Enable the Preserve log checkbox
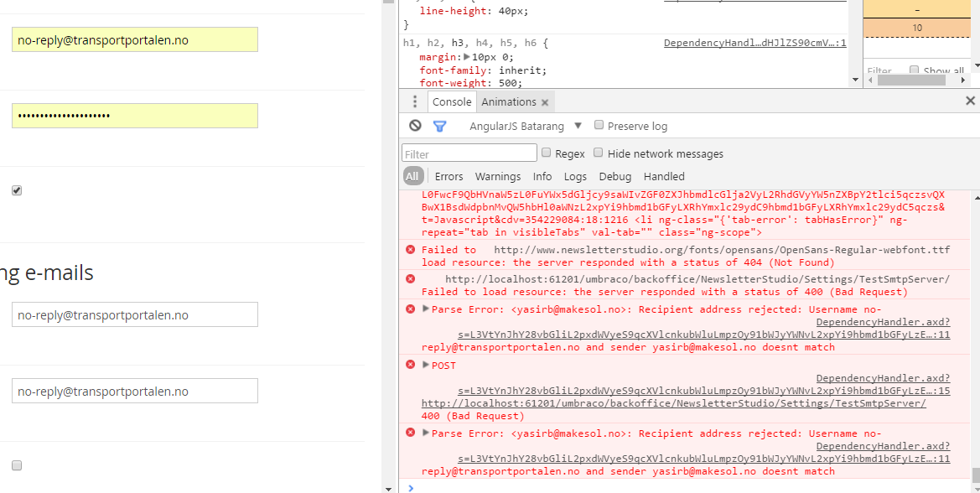Viewport: 980px width, 493px height. click(599, 125)
